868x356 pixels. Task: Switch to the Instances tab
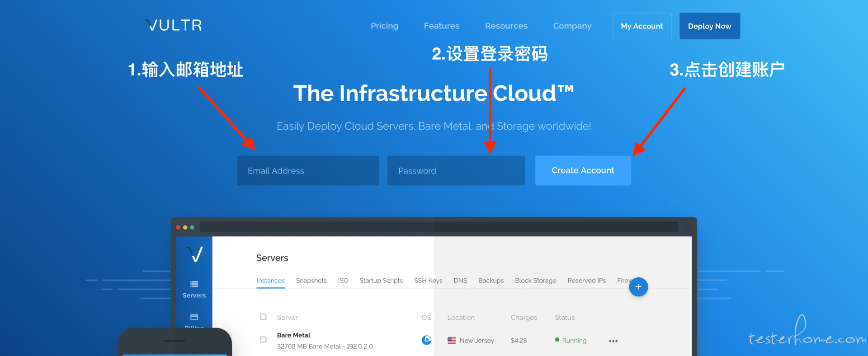point(271,281)
